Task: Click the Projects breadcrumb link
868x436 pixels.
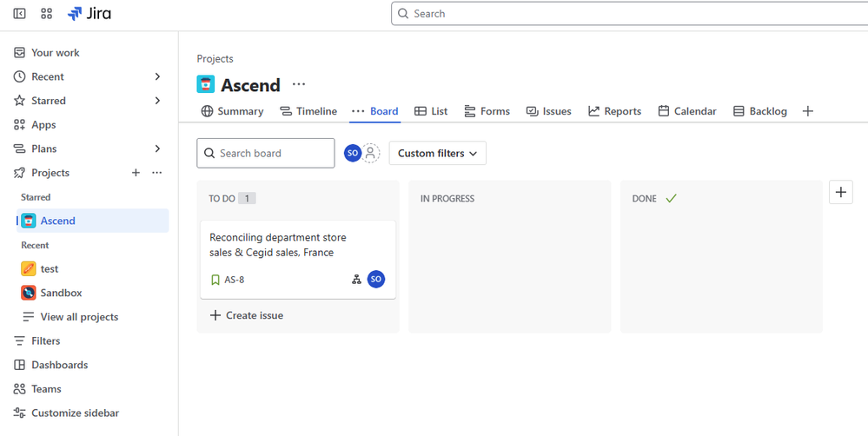Action: tap(215, 59)
